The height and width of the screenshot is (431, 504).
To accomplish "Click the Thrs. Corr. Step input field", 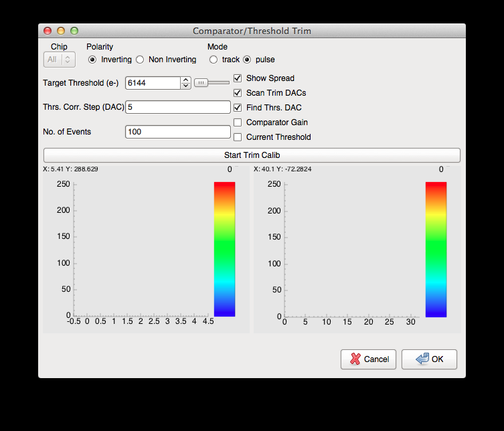I will coord(177,107).
